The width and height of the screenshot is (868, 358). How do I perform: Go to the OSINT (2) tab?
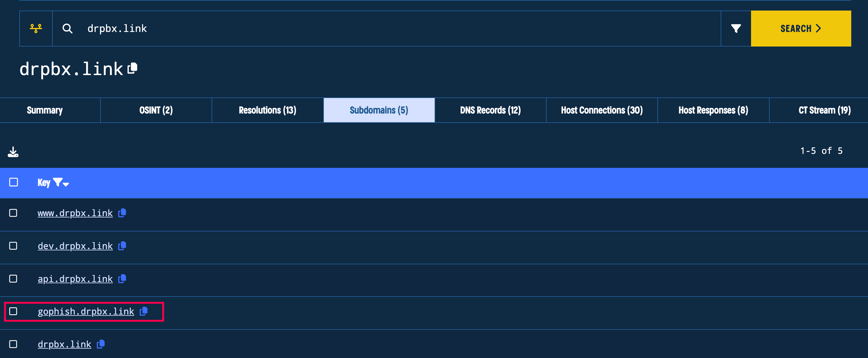tap(156, 110)
